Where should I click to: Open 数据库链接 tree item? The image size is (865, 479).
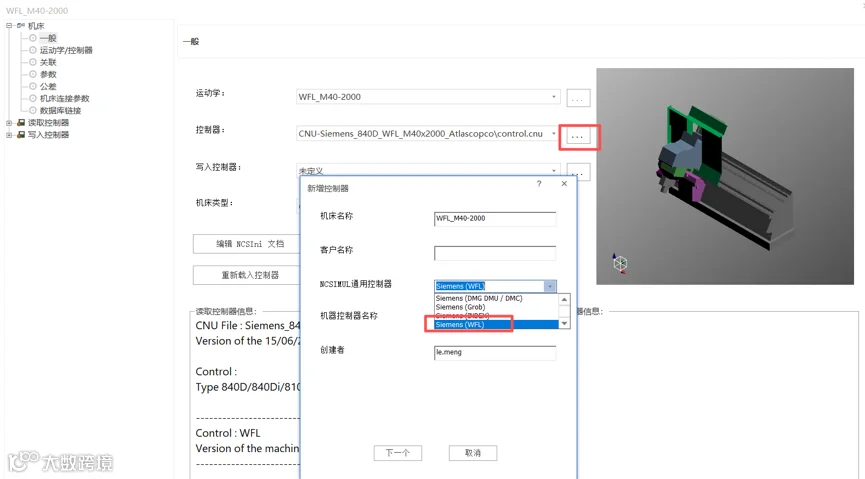60,111
